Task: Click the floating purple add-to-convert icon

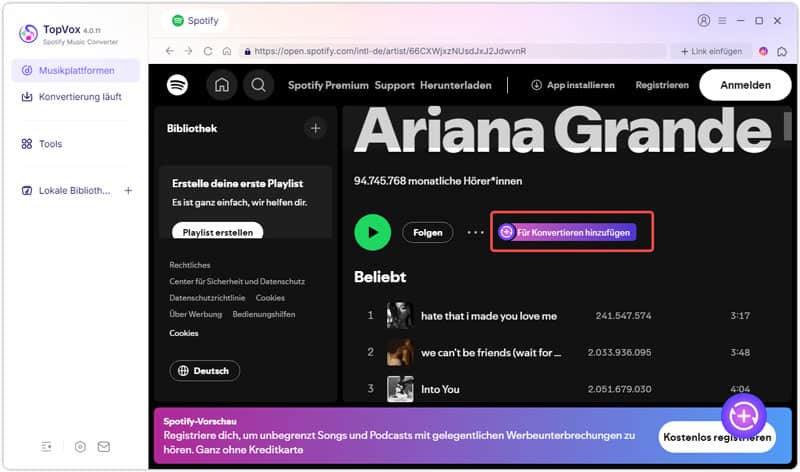Action: click(743, 416)
